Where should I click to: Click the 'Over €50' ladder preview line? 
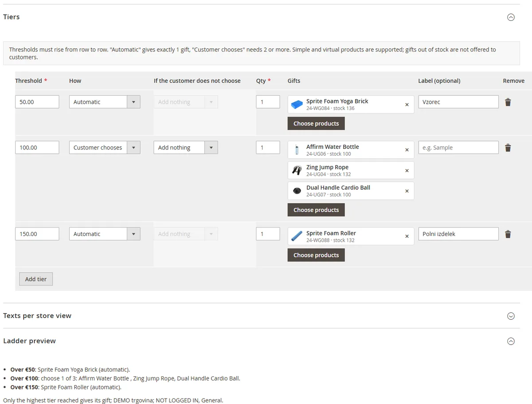(70, 370)
